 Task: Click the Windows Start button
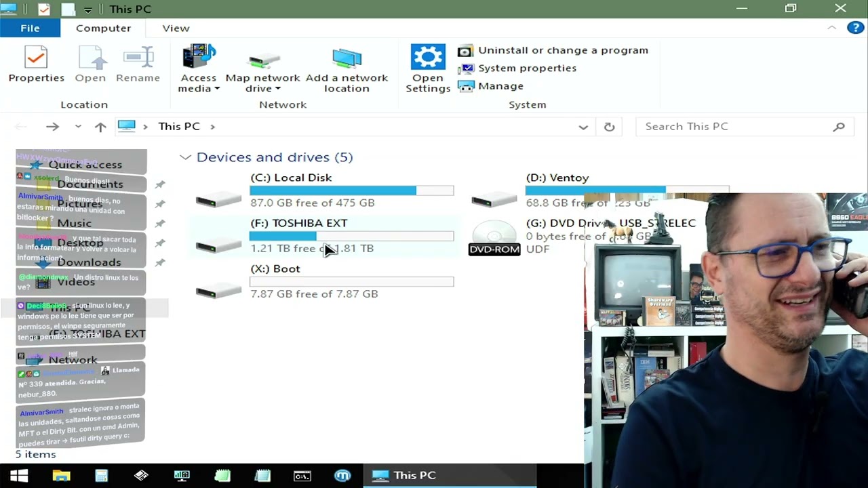pyautogui.click(x=19, y=476)
